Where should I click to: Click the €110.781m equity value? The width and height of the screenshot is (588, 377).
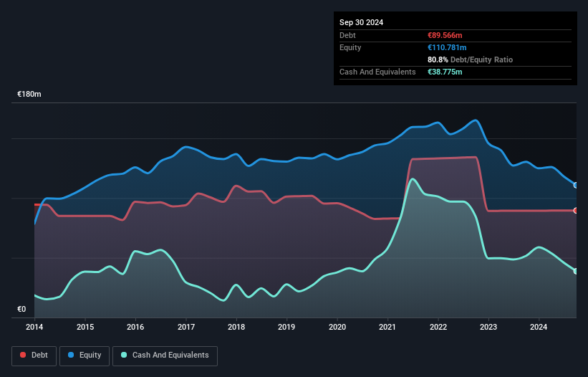447,47
